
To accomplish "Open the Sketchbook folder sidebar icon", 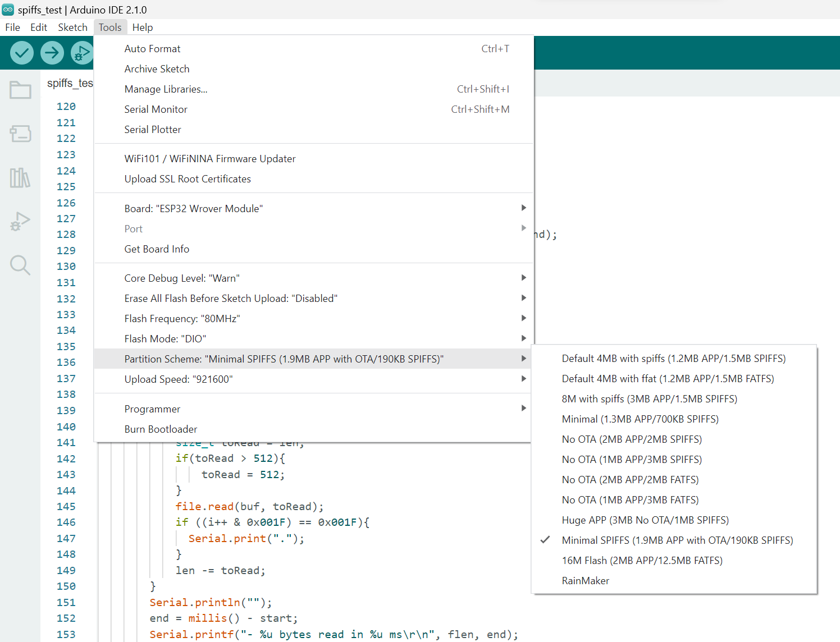I will point(20,90).
